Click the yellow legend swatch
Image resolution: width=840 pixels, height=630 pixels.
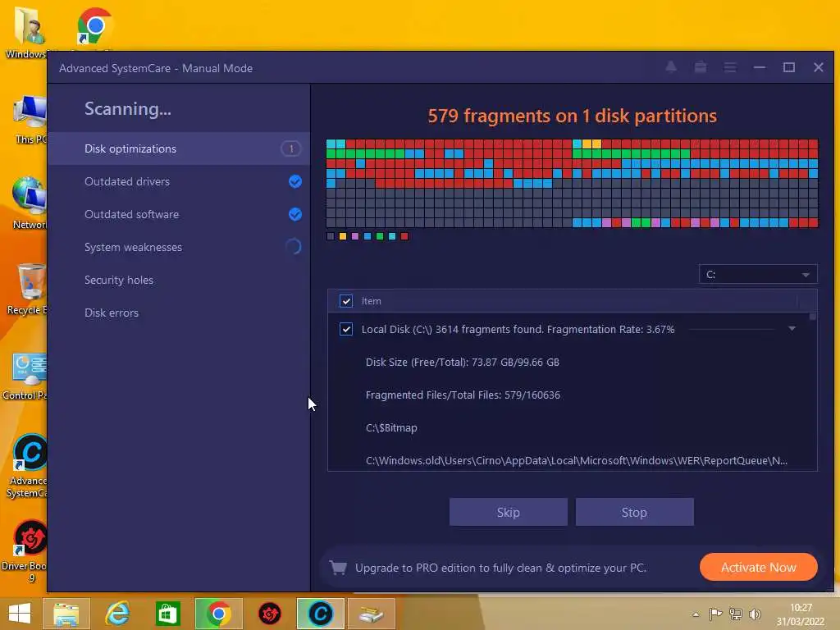click(x=342, y=236)
